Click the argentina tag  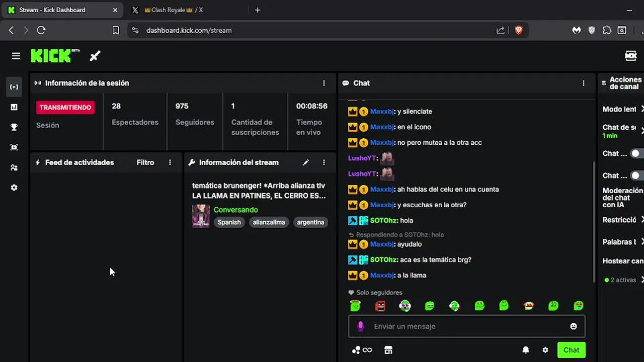(x=310, y=222)
